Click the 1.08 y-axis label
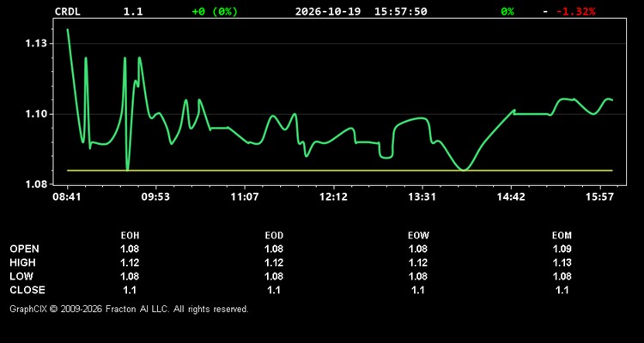The height and width of the screenshot is (343, 644). 37,184
